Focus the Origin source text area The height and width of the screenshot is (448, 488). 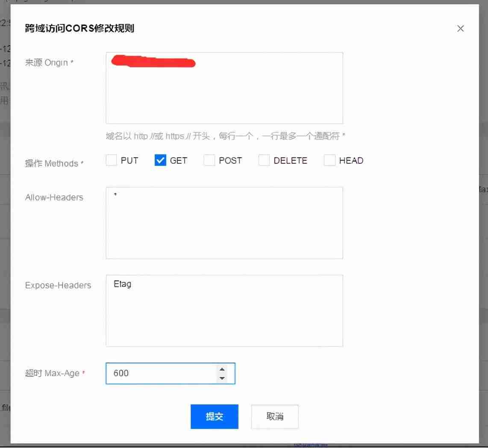point(224,88)
